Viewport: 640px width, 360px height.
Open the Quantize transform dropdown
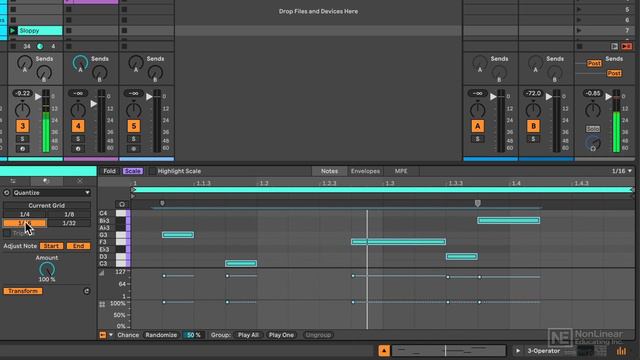[x=51, y=193]
